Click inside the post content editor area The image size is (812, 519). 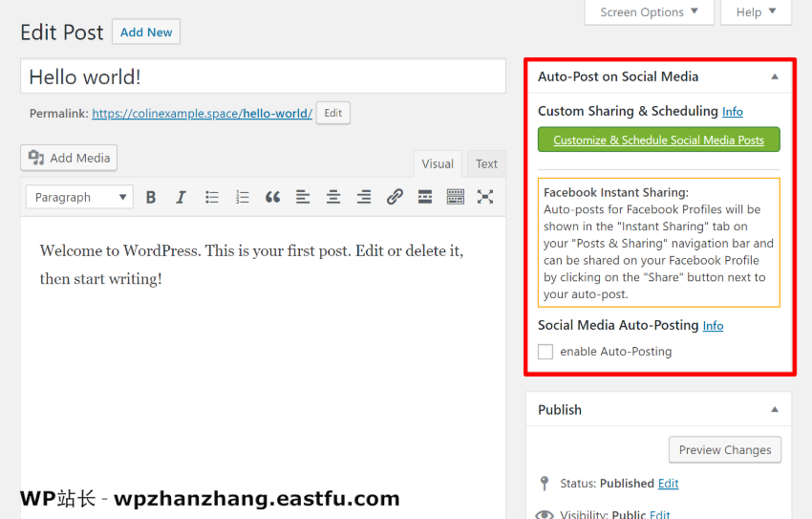tap(263, 368)
